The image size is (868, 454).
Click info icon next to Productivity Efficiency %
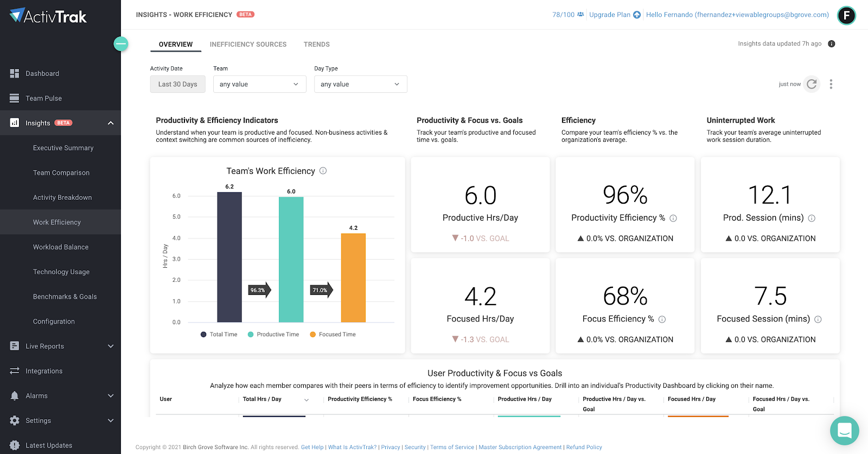click(x=673, y=218)
